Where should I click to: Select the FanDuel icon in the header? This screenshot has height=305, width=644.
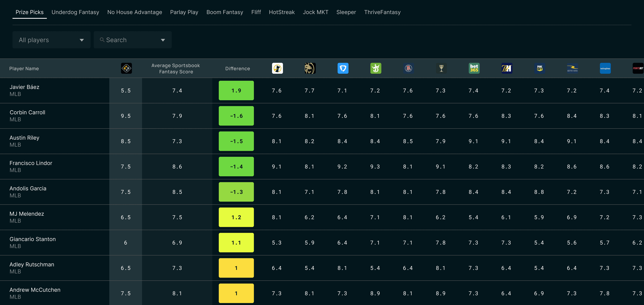343,68
